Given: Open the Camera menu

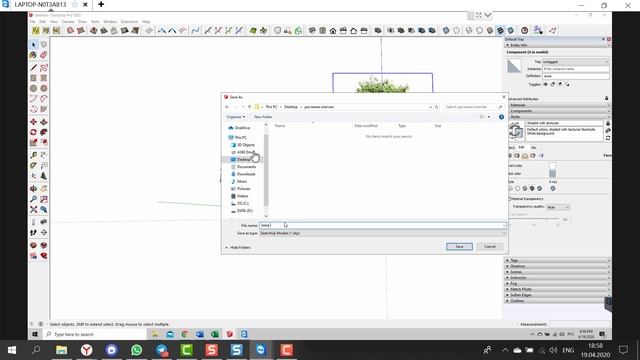Looking at the screenshot, I should pos(68,22).
